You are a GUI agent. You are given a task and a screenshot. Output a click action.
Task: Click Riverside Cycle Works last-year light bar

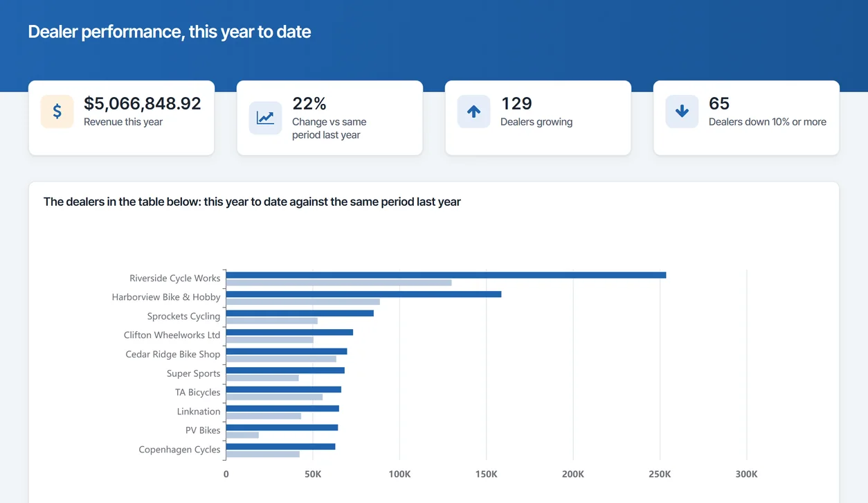coord(339,283)
